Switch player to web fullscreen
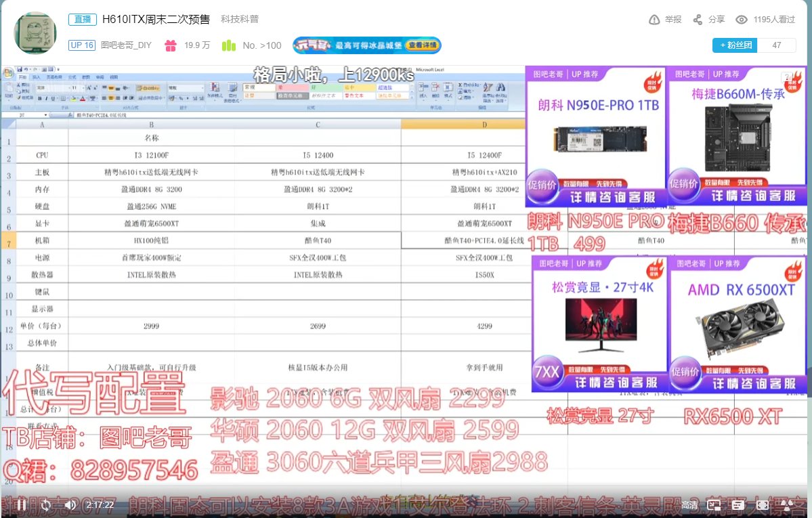This screenshot has width=812, height=518. [x=763, y=505]
